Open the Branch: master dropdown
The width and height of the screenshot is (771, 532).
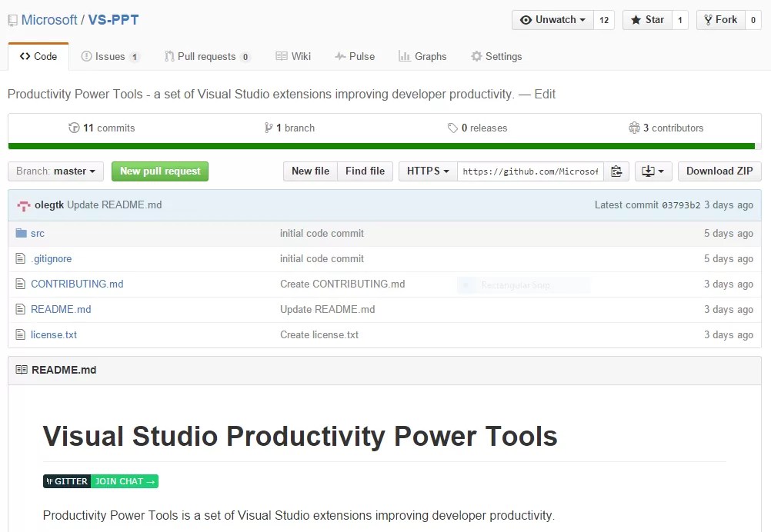(55, 171)
